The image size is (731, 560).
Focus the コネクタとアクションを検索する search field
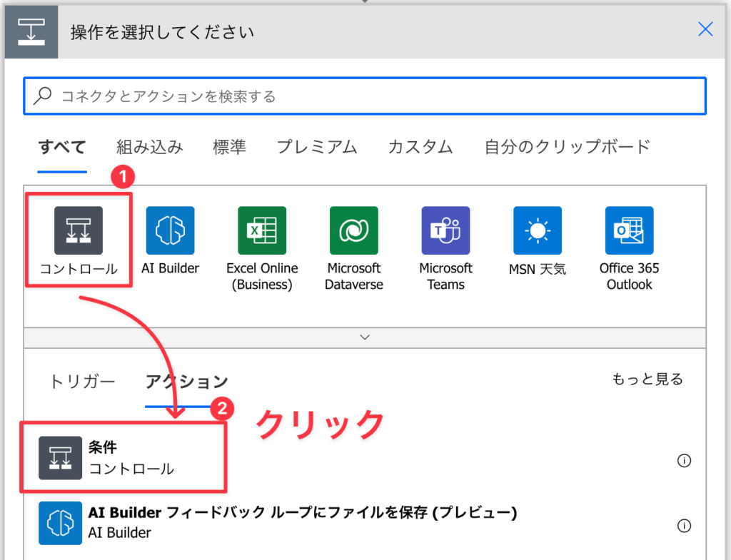[365, 96]
